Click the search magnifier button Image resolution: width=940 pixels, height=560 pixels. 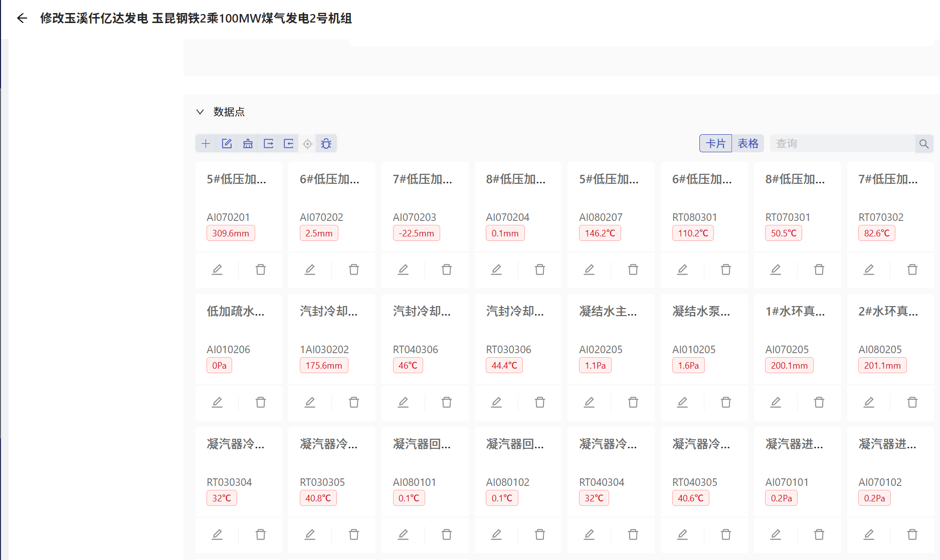point(924,144)
